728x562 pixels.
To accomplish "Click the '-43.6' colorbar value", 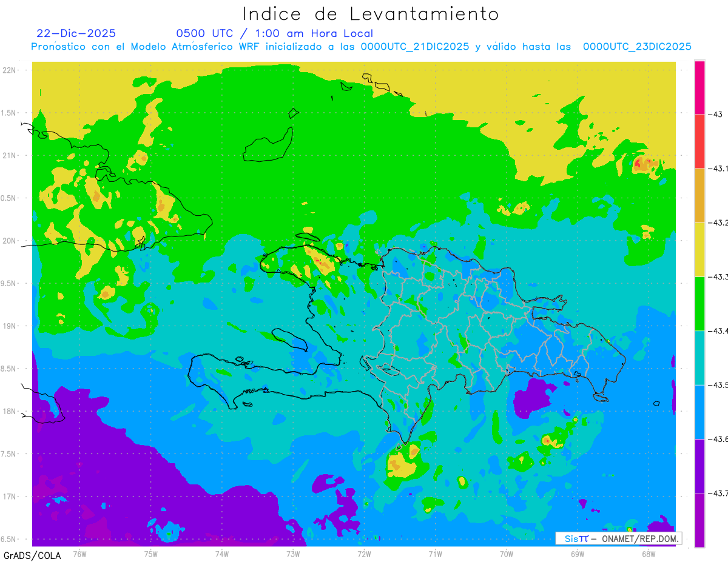I will point(718,439).
